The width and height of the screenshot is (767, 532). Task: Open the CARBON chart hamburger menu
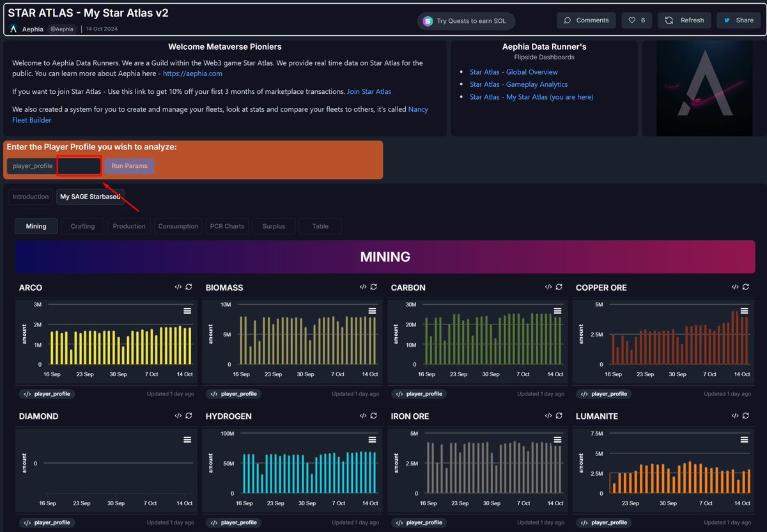click(x=558, y=310)
